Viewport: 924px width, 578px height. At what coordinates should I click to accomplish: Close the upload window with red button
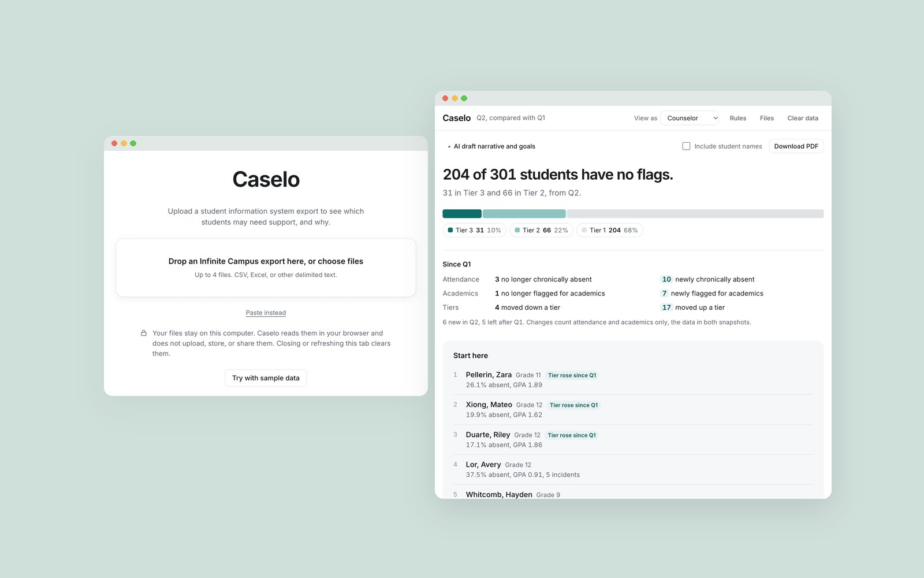click(x=114, y=143)
